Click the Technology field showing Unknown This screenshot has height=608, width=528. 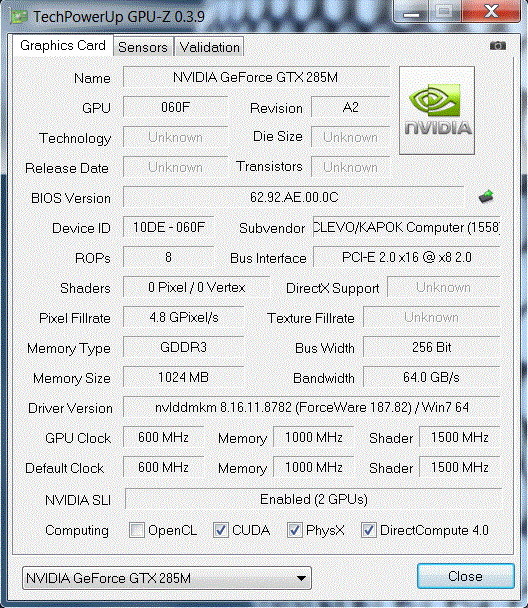click(x=175, y=137)
